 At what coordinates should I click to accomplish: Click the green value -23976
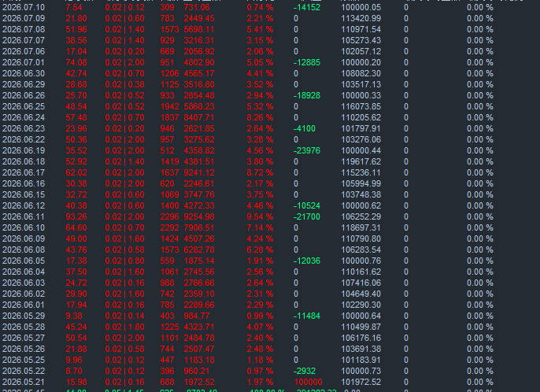307,150
